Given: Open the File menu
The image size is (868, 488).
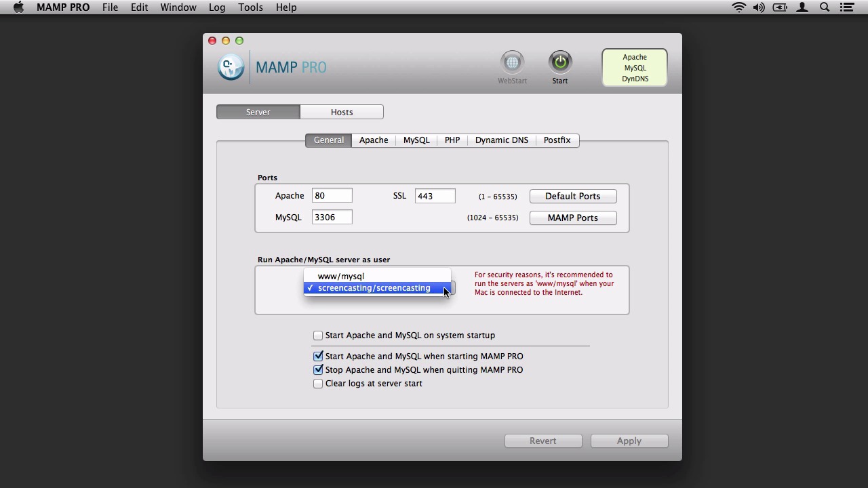Looking at the screenshot, I should [110, 7].
